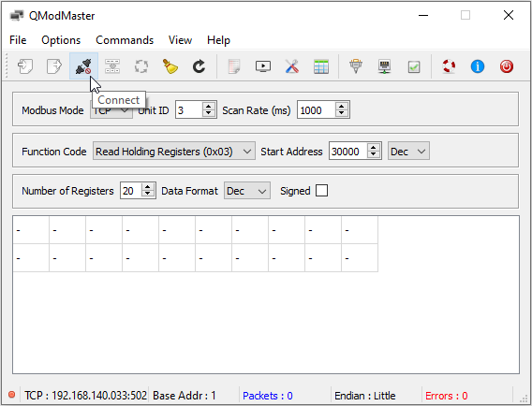Open the Commands menu
The width and height of the screenshot is (532, 406).
(125, 40)
